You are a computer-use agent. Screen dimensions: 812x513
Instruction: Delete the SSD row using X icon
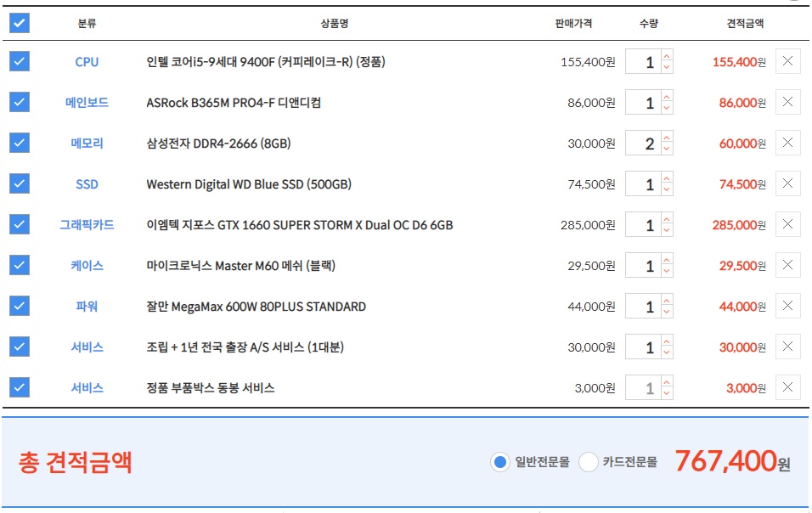[x=787, y=183]
